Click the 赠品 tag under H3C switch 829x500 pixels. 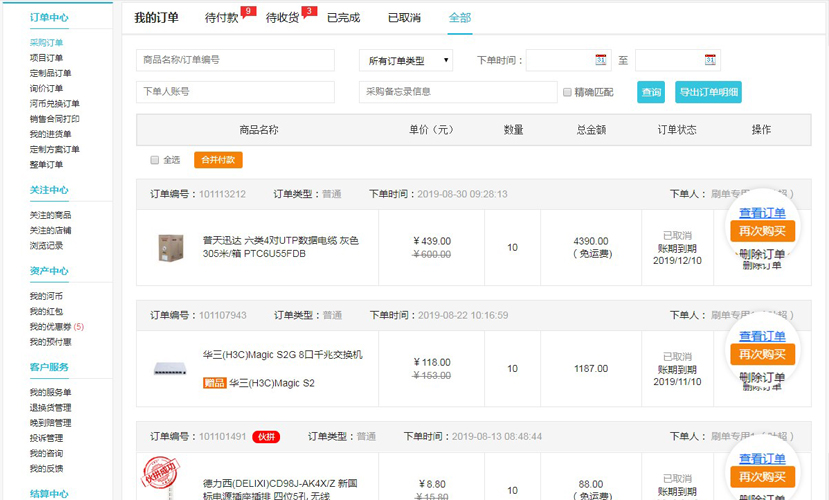pyautogui.click(x=215, y=383)
